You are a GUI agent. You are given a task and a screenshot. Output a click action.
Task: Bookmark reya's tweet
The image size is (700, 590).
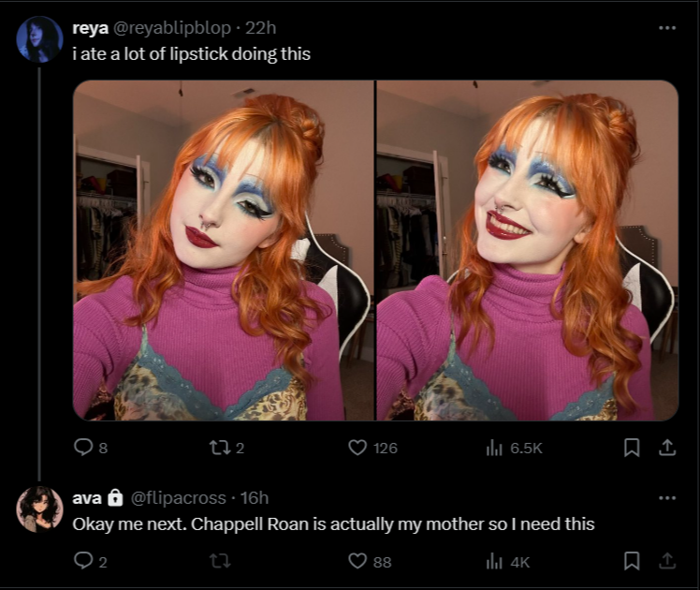(632, 448)
